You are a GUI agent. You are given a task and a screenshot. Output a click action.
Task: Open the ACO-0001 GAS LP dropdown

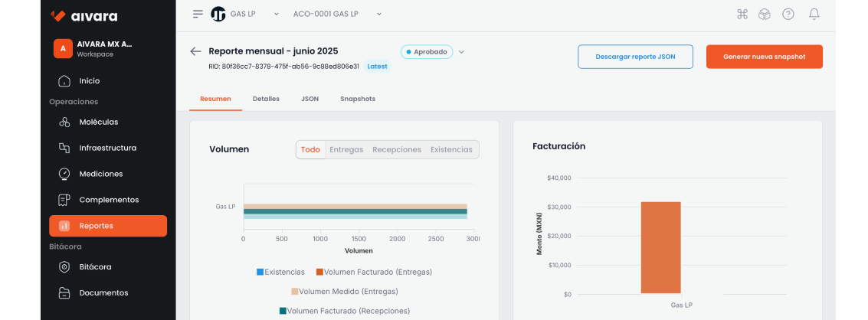coord(337,14)
